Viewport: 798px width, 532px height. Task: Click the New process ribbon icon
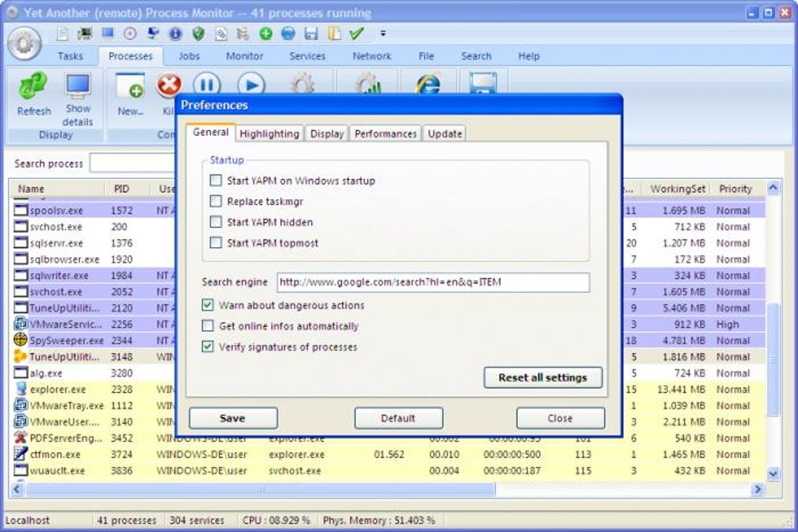[130, 87]
